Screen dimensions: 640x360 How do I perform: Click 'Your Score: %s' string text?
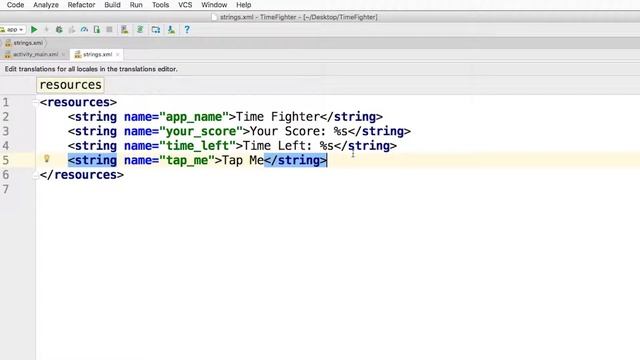click(x=298, y=131)
